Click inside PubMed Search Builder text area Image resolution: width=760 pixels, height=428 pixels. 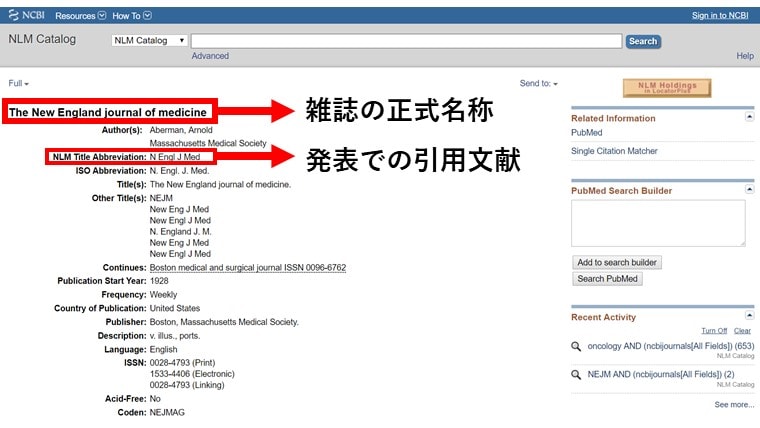point(658,223)
